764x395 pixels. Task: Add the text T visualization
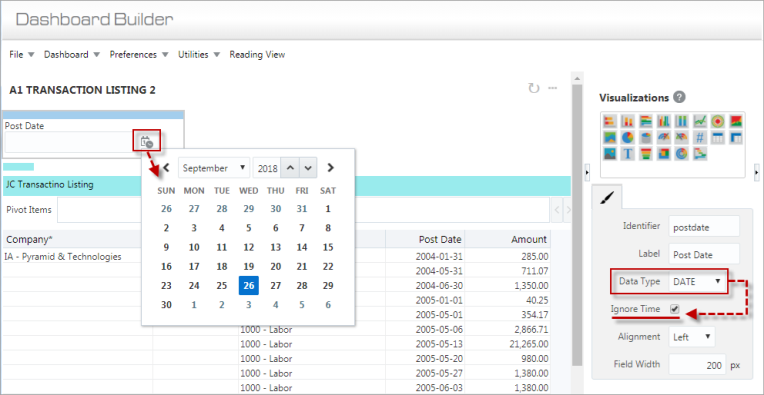628,154
